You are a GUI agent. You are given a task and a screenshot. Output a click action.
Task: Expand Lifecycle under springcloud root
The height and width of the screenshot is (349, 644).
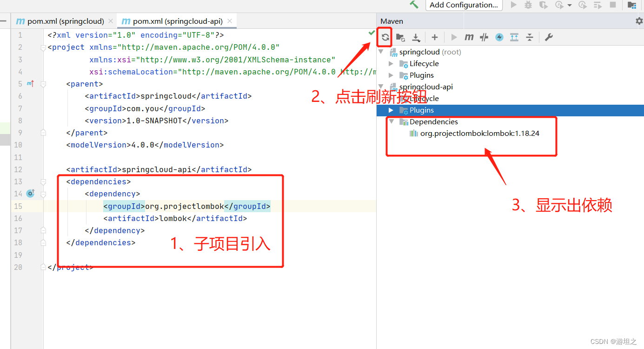tap(391, 64)
